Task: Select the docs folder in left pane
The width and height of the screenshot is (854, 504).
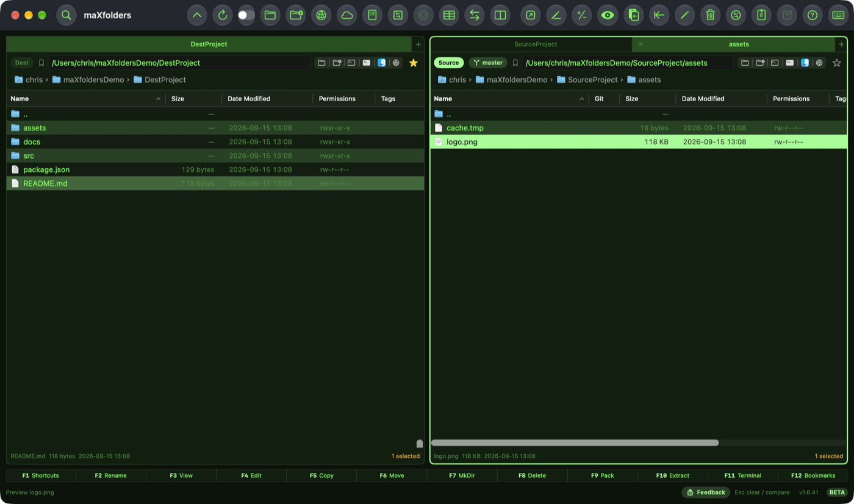Action: (215, 142)
